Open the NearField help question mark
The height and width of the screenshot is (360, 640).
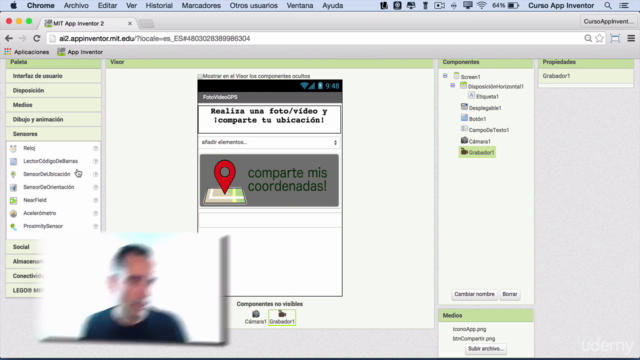coord(96,200)
